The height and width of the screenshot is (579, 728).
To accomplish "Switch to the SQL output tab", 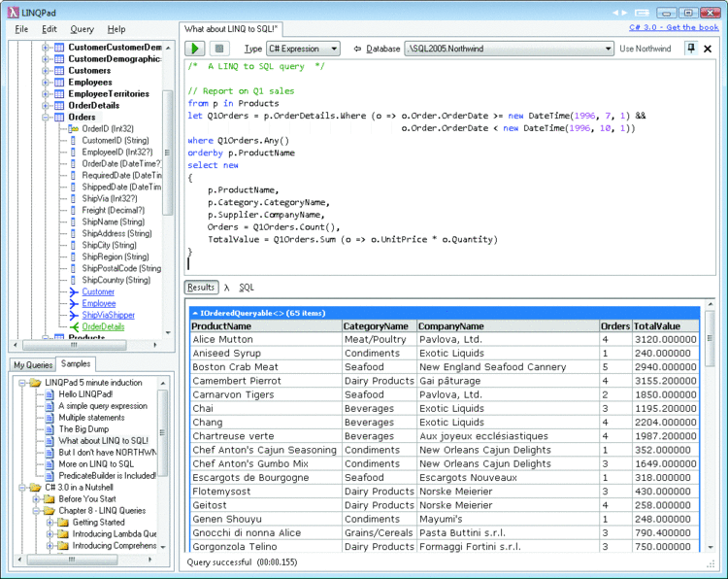I will click(x=247, y=288).
